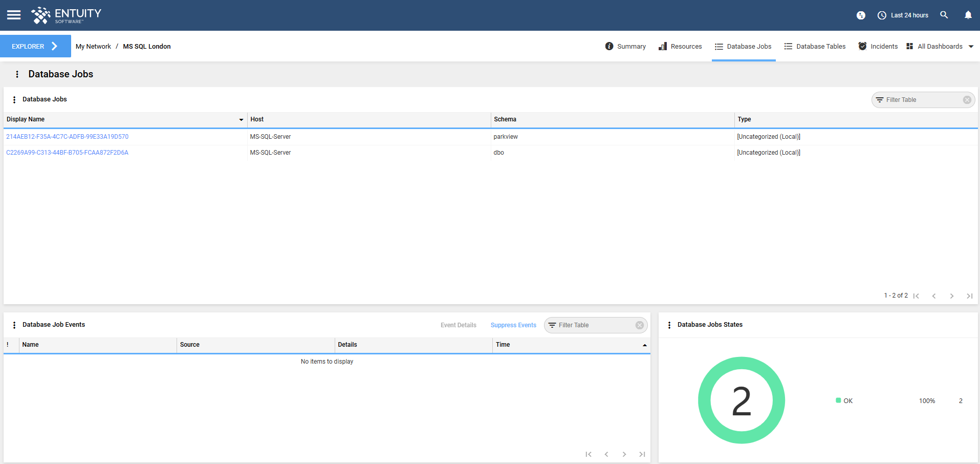Open the All Dashboards dropdown
980x464 pixels.
point(940,46)
